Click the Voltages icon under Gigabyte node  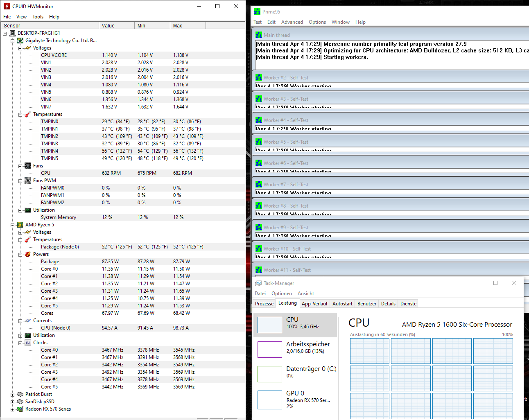(x=27, y=47)
